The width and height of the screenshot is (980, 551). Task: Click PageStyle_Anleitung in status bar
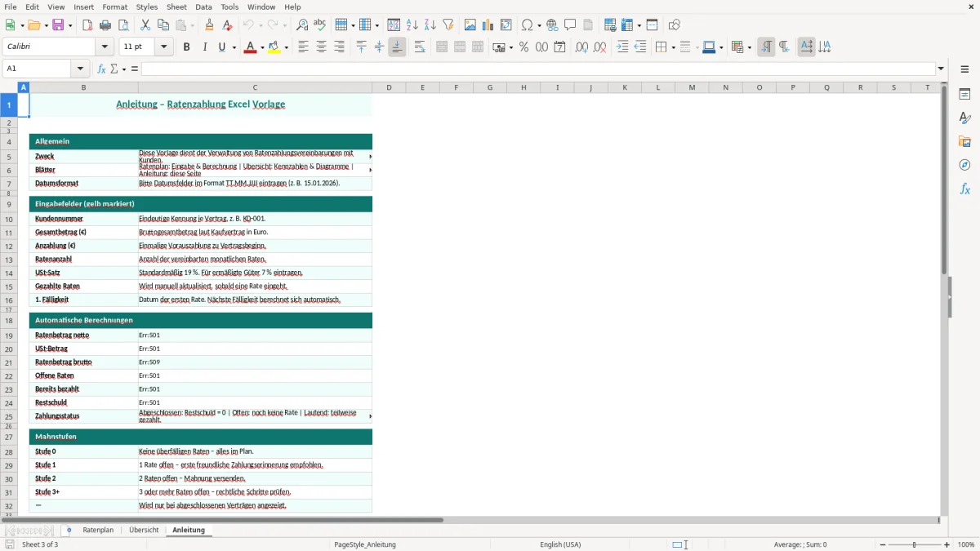click(x=365, y=544)
